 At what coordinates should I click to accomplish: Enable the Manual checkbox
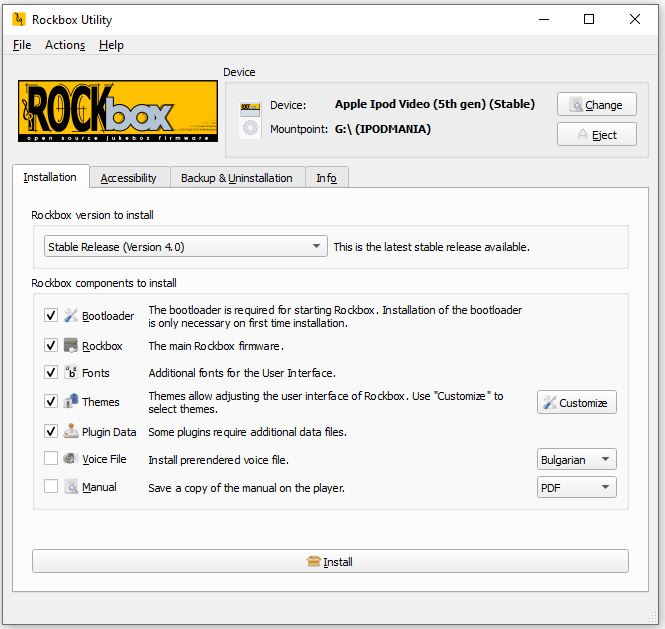(x=51, y=487)
